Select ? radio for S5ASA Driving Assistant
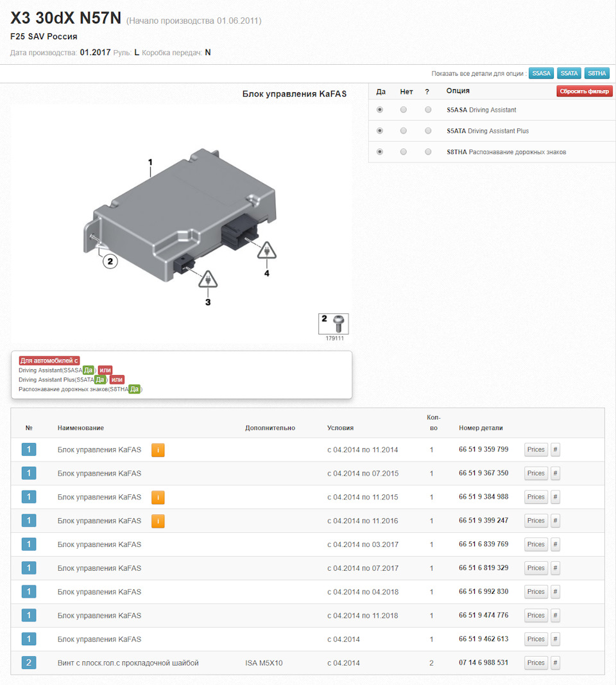The width and height of the screenshot is (616, 685). 428,110
